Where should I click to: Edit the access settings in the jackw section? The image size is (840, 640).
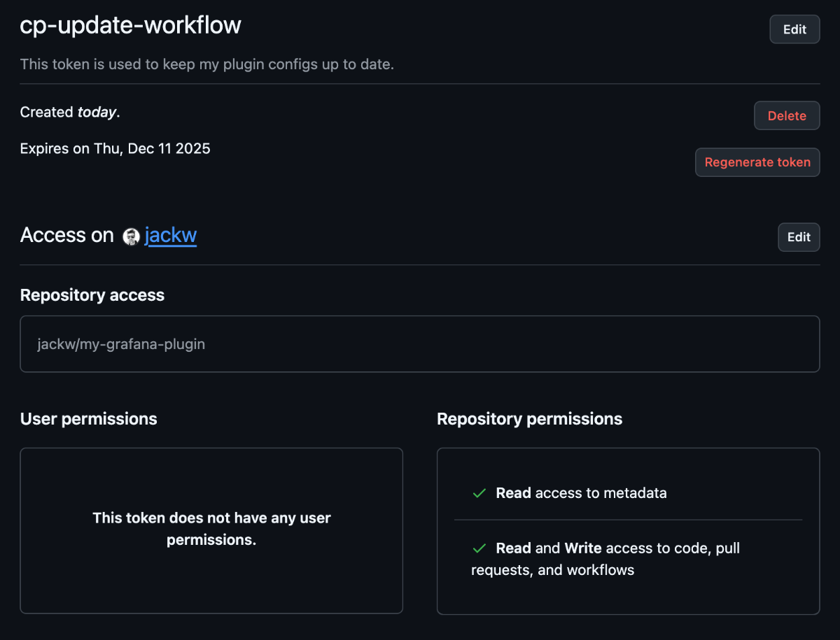click(798, 237)
